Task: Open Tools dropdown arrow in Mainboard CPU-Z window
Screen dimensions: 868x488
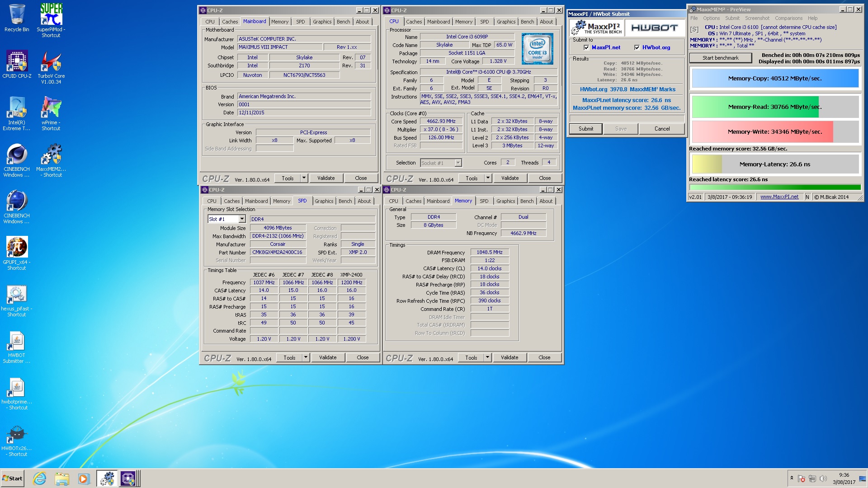Action: [x=304, y=178]
